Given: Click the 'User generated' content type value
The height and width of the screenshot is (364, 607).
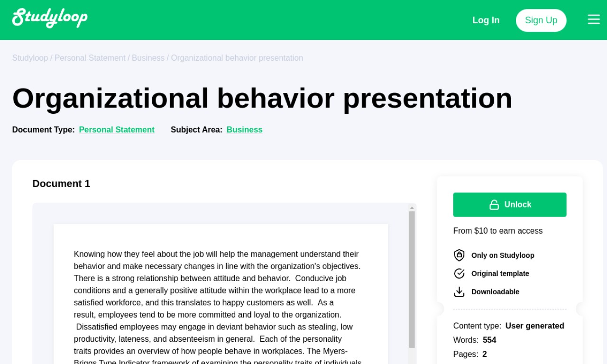Looking at the screenshot, I should click(x=535, y=326).
